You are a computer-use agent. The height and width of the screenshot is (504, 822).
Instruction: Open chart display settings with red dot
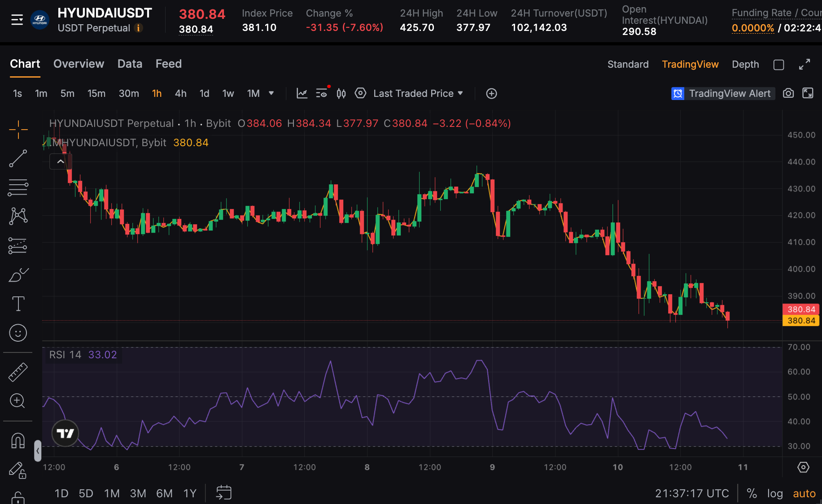[322, 93]
